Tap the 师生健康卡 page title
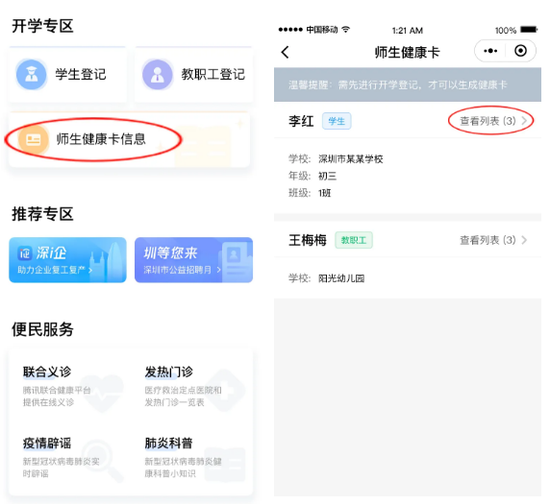550x504 pixels. coord(407,53)
